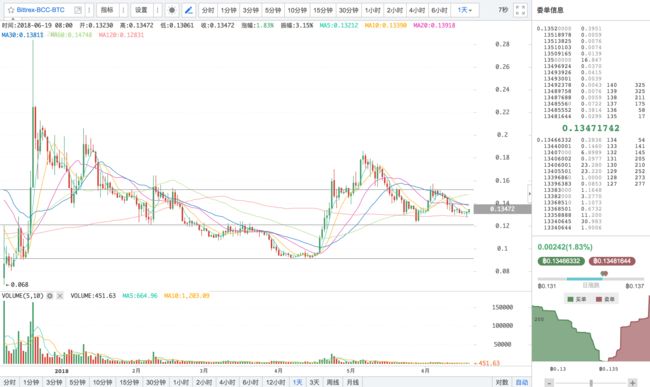
Task: Remove the VOLUME indicator with the X icon
Action: [60, 296]
